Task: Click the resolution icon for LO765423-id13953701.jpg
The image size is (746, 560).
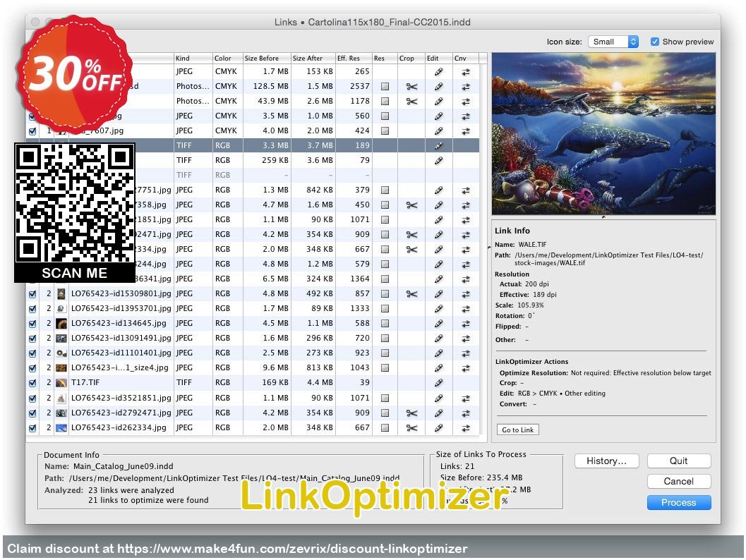Action: pos(385,308)
